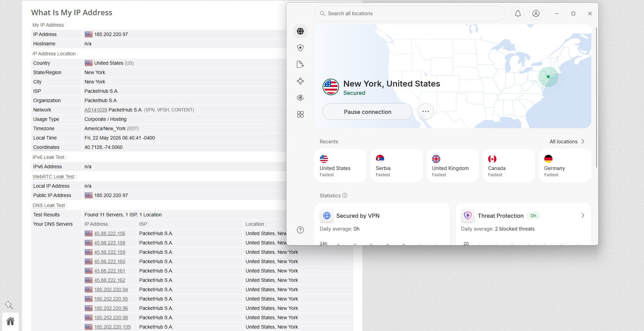Click the Country value United States (US)
The height and width of the screenshot is (331, 644).
(114, 63)
